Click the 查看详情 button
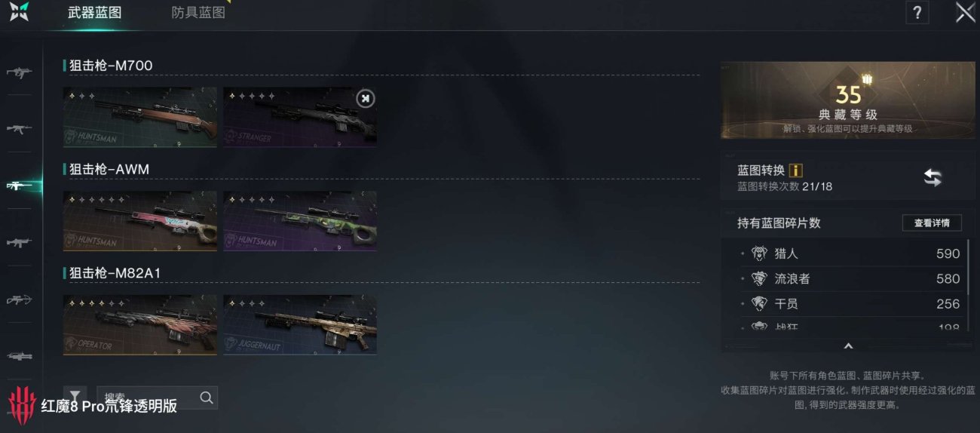 pos(932,223)
